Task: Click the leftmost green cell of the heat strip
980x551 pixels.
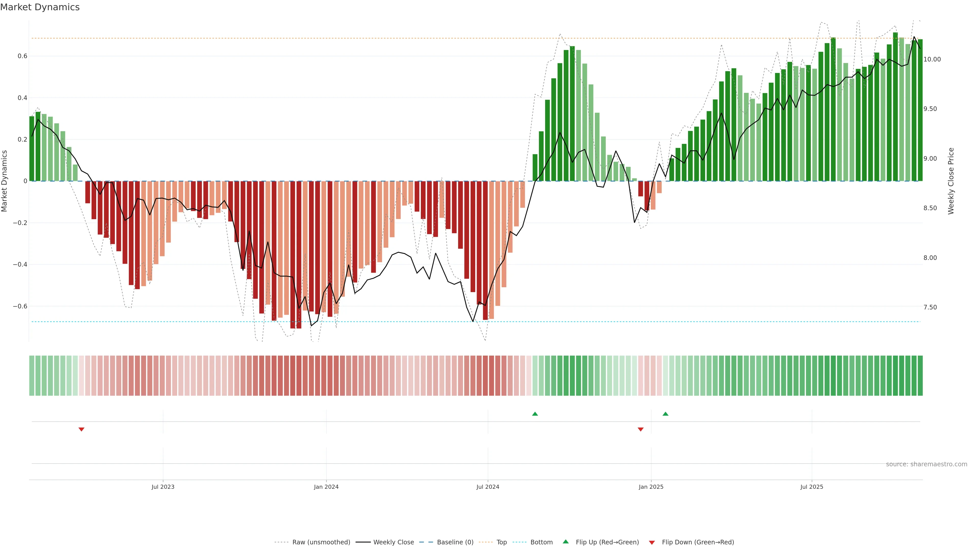Action: pyautogui.click(x=32, y=376)
